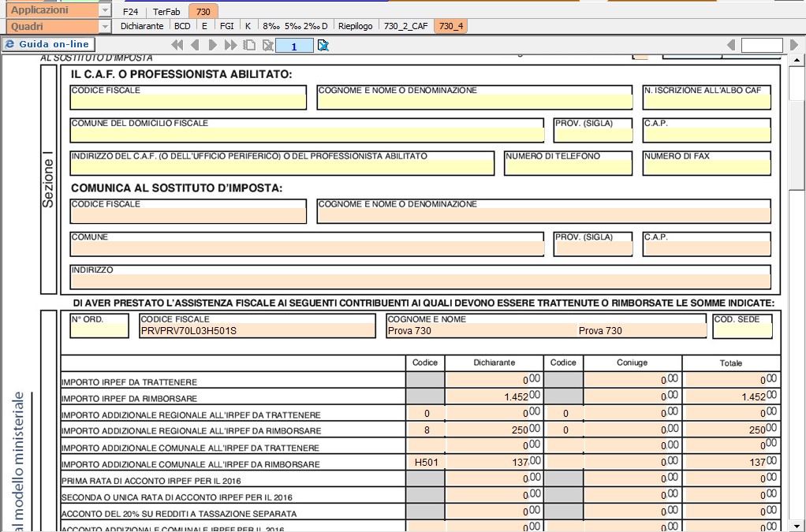Open the Dichiarante quadro tab
This screenshot has width=806, height=532.
(142, 26)
